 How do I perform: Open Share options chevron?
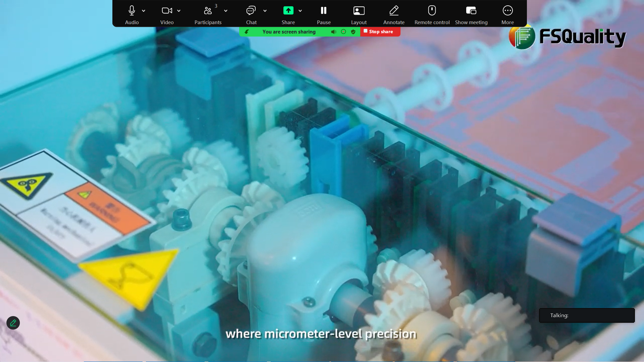(x=300, y=11)
